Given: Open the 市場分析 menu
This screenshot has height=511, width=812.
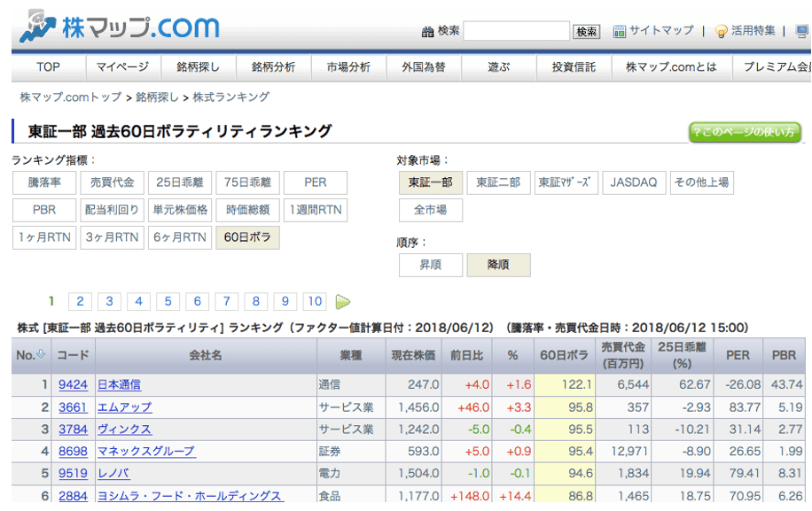Looking at the screenshot, I should [x=348, y=67].
